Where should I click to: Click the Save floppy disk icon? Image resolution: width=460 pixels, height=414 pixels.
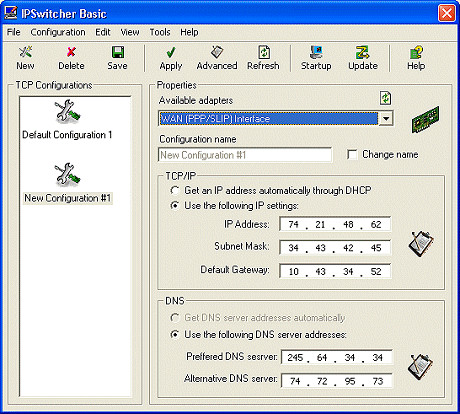coord(117,52)
